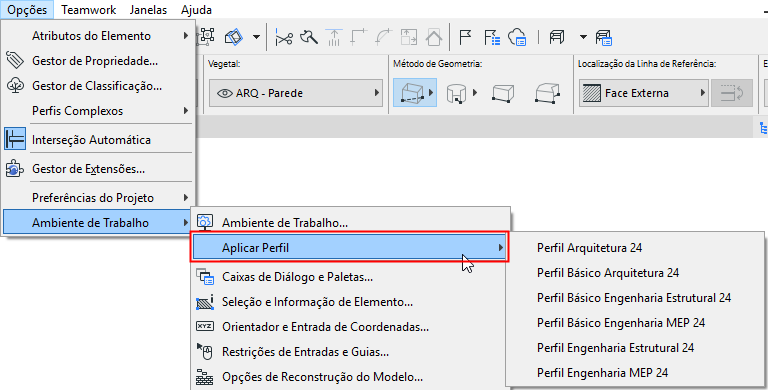Click the blue rotated sheet Trace icon
Image resolution: width=768 pixels, height=390 pixels.
234,37
